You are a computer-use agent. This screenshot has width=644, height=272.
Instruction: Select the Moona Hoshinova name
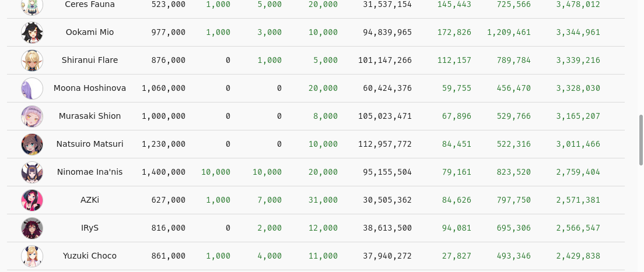[x=90, y=89]
